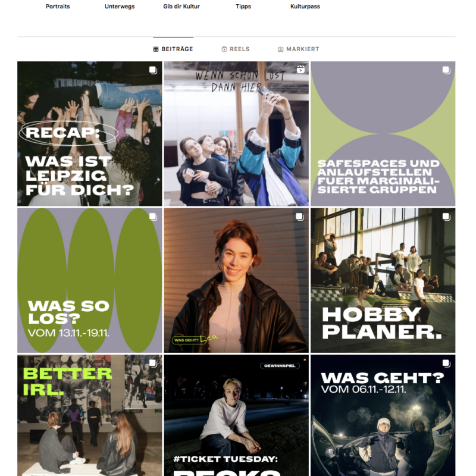This screenshot has height=476, width=476.
Task: Switch to the Reels tab
Action: pos(236,49)
